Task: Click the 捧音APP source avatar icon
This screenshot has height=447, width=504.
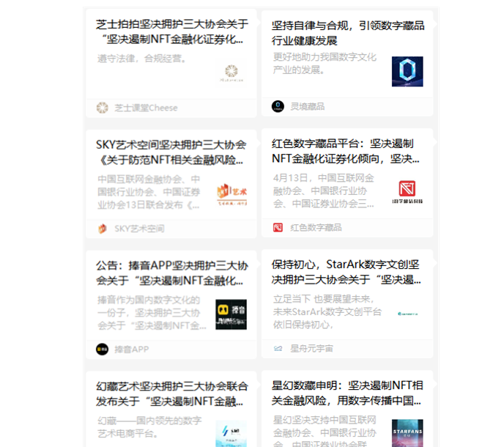Action: [103, 350]
